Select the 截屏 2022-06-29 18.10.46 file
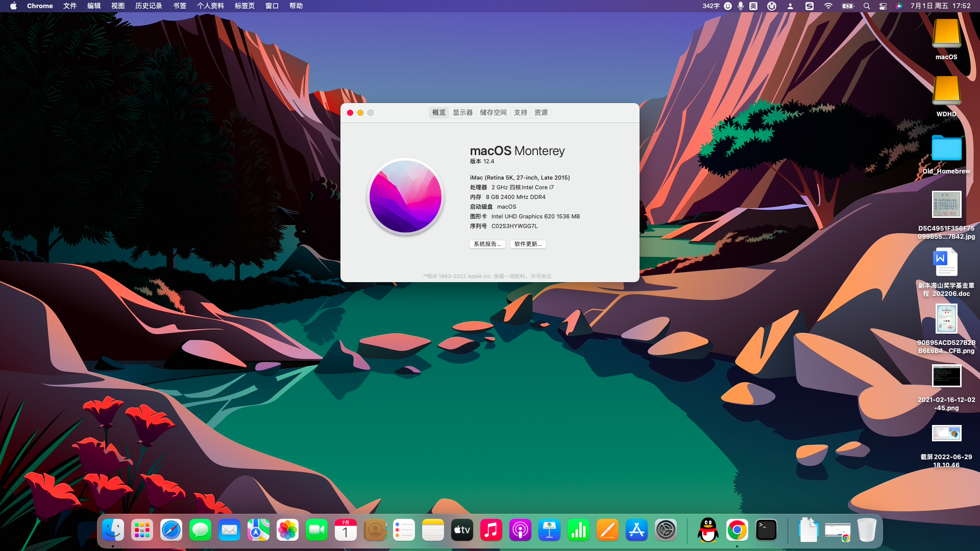980x551 pixels. point(946,446)
